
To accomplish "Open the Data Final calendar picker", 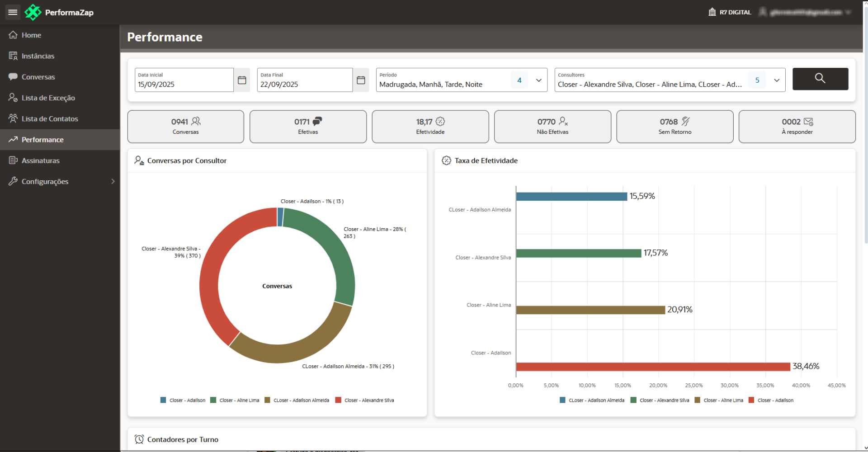I will click(x=361, y=80).
